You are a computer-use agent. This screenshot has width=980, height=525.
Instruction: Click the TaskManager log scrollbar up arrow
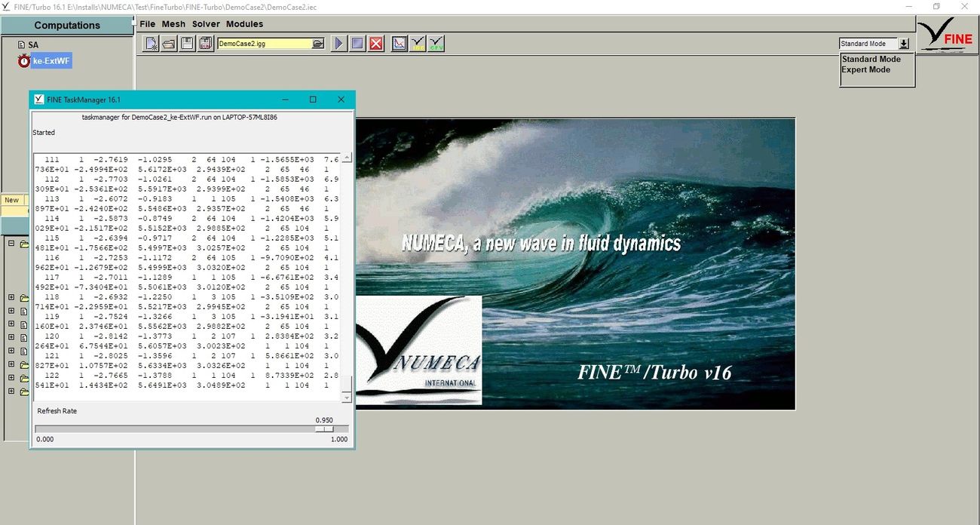pyautogui.click(x=347, y=158)
